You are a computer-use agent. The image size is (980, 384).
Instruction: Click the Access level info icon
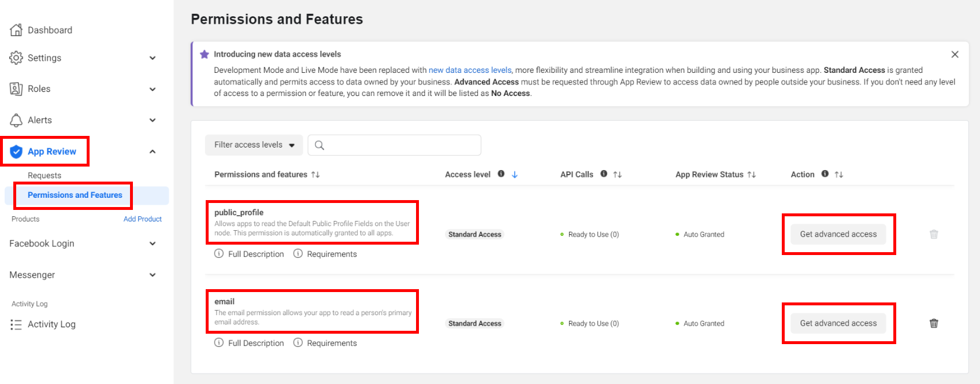click(501, 174)
